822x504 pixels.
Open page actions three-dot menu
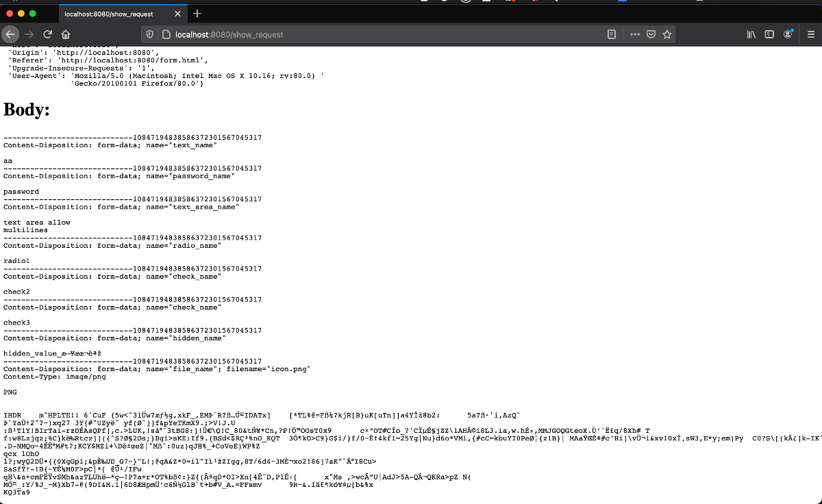pos(635,34)
